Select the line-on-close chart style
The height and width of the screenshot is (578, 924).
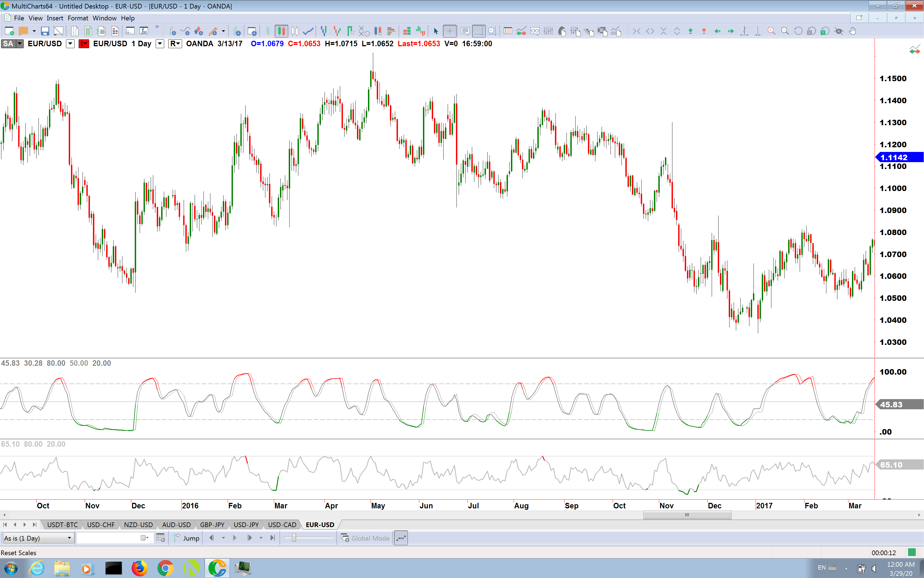coord(308,31)
